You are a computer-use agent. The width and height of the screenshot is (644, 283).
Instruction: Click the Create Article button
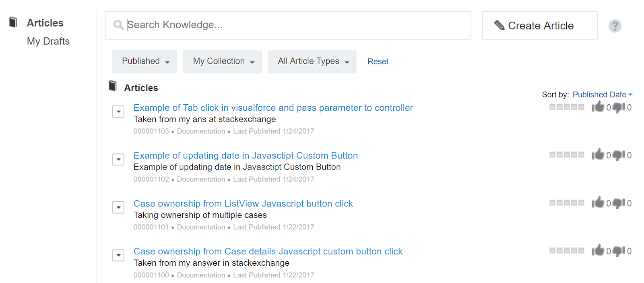(x=540, y=25)
